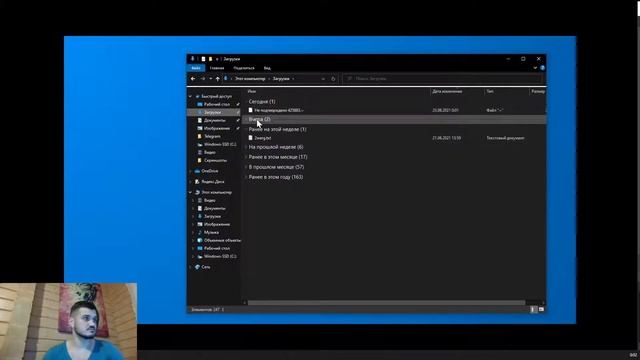The image size is (640, 360).
Task: Open Видео under Quick access
Action: pyautogui.click(x=209, y=152)
